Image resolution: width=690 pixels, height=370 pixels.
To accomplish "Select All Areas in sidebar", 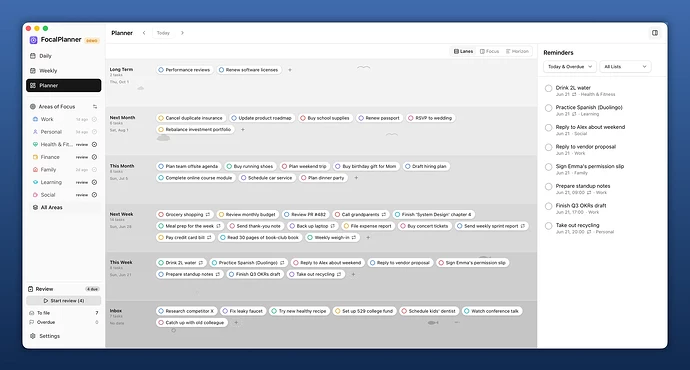I will [65, 207].
